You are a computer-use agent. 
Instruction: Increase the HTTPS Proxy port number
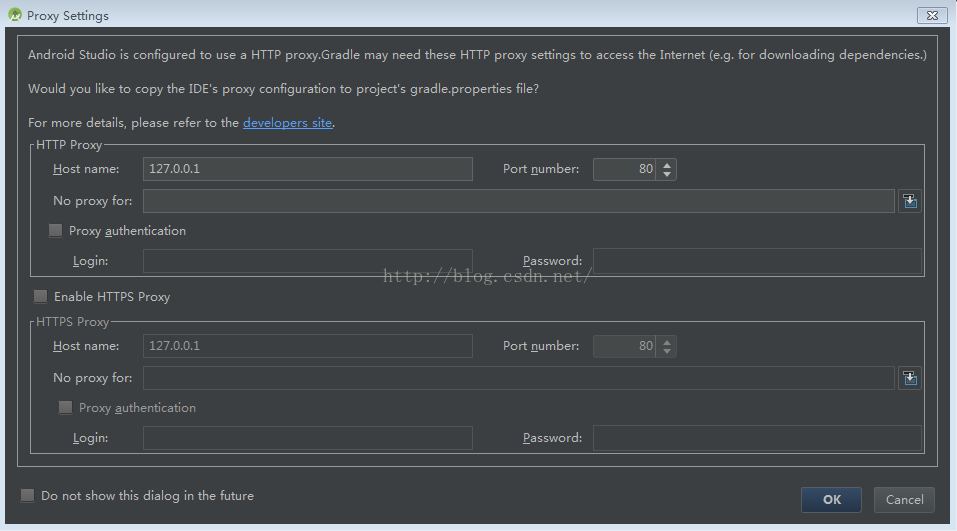coord(666,341)
